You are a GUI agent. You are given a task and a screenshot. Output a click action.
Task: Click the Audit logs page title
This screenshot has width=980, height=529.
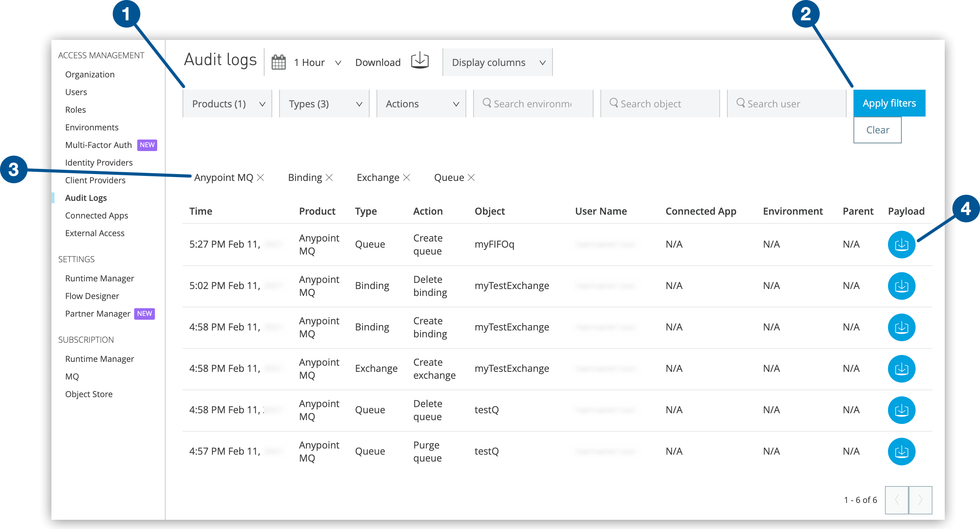pyautogui.click(x=220, y=60)
